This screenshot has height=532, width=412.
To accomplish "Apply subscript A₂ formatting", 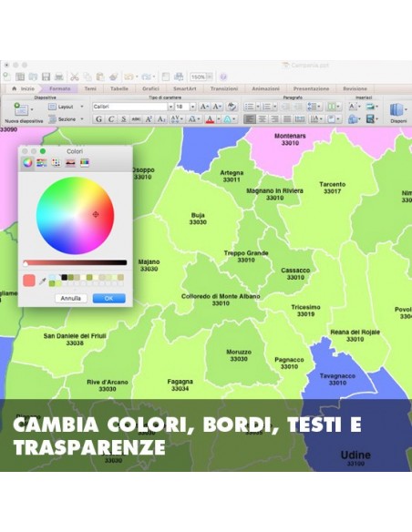I will pos(161,119).
